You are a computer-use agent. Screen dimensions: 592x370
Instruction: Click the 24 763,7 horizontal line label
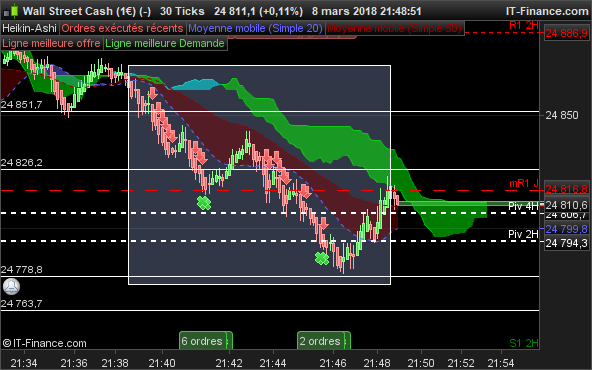(x=22, y=304)
